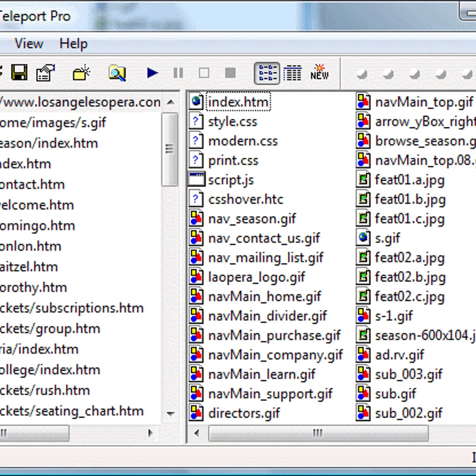Select the file nav_mailing_list.gif
This screenshot has width=476, height=476.
click(x=266, y=258)
